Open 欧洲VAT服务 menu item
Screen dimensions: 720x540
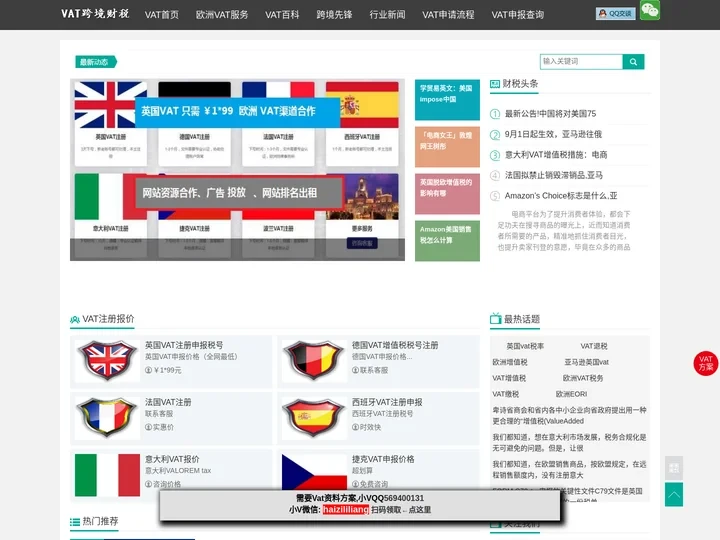pos(222,15)
